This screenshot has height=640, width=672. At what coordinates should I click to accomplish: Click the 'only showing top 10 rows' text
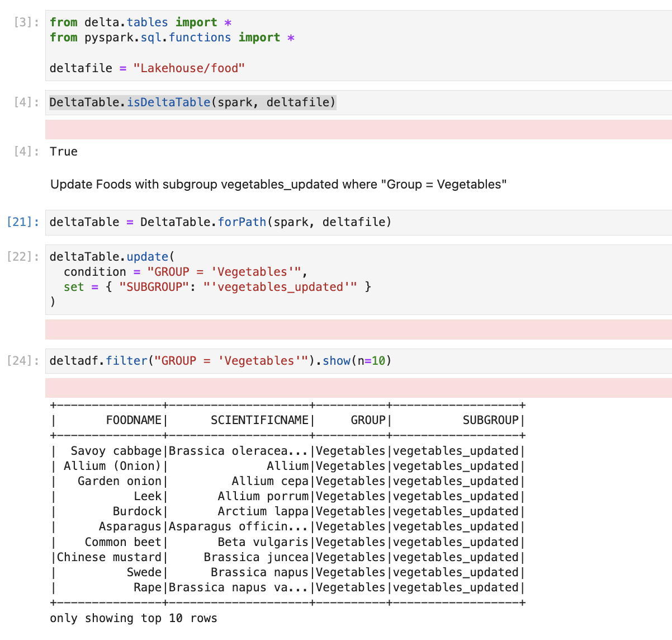[x=133, y=618]
